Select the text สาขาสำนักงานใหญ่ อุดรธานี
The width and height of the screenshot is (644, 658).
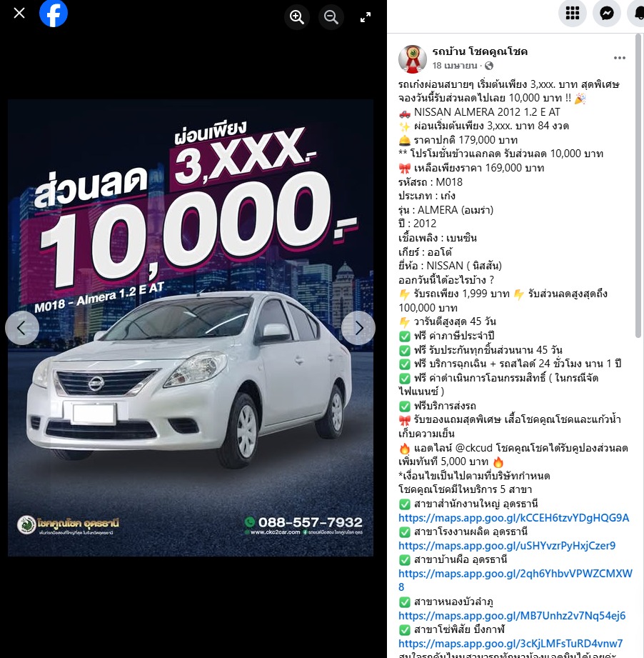pos(476,504)
